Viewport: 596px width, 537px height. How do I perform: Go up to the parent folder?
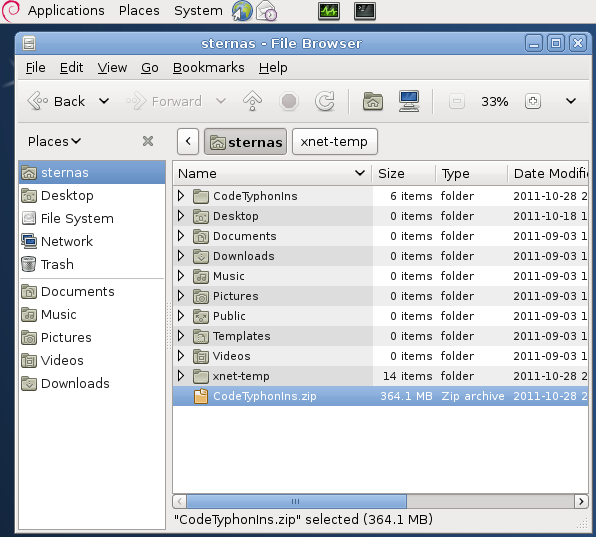point(252,101)
